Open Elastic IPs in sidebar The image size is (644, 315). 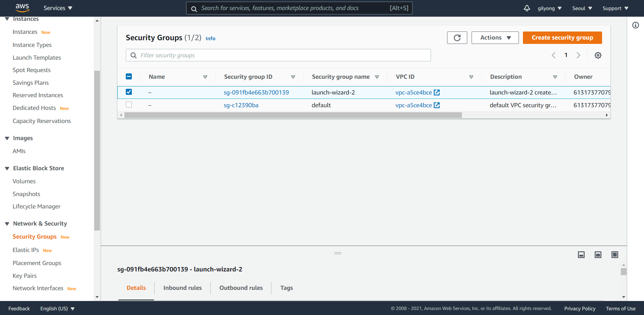pyautogui.click(x=26, y=250)
